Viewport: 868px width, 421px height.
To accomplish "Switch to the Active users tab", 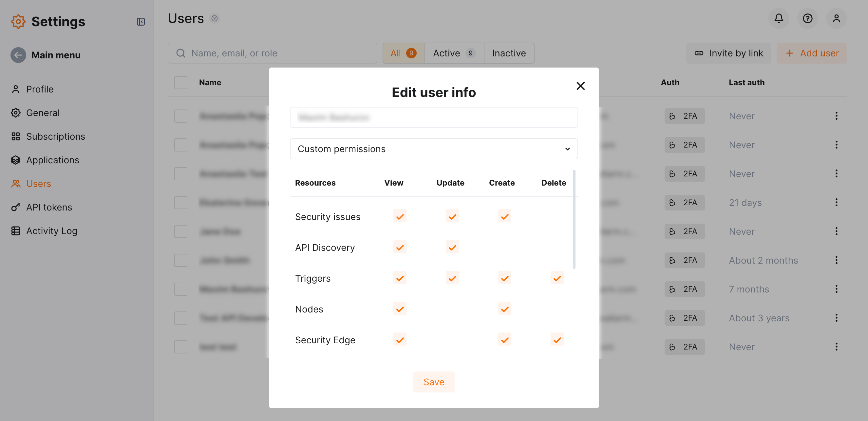I will point(453,53).
